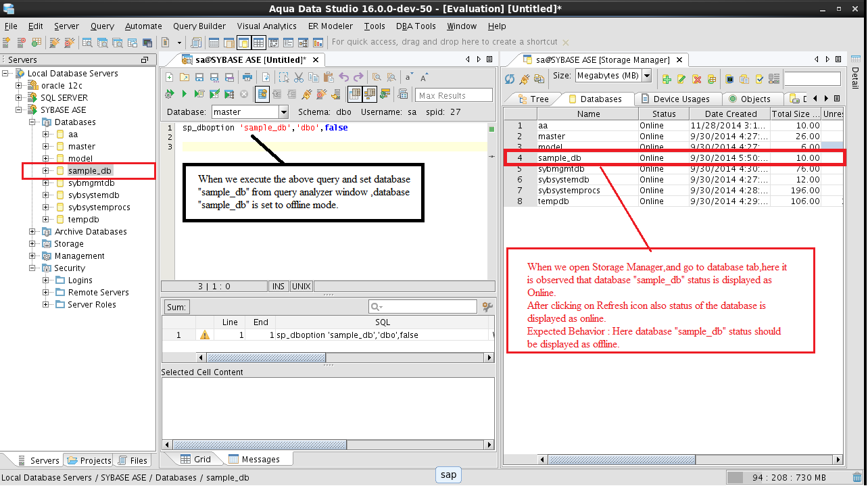Click the Redo arrow icon
Image resolution: width=868 pixels, height=488 pixels.
(x=358, y=78)
